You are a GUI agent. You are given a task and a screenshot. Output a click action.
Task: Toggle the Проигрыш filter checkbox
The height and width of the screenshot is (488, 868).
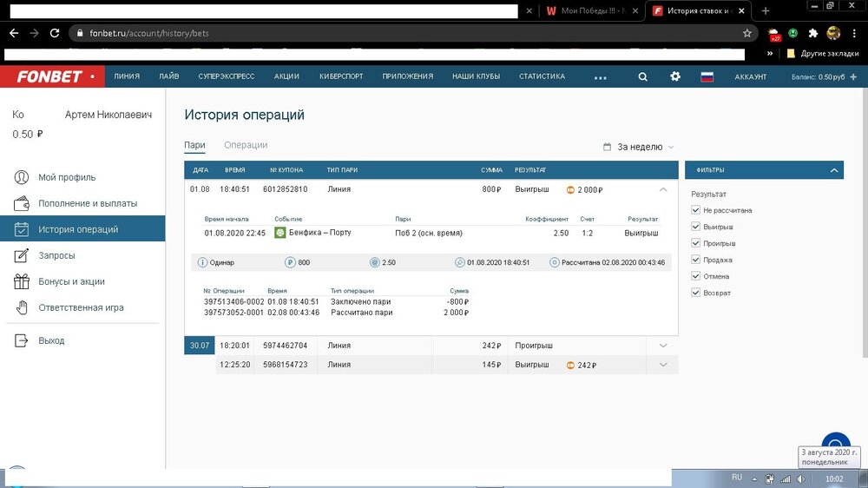coord(695,243)
